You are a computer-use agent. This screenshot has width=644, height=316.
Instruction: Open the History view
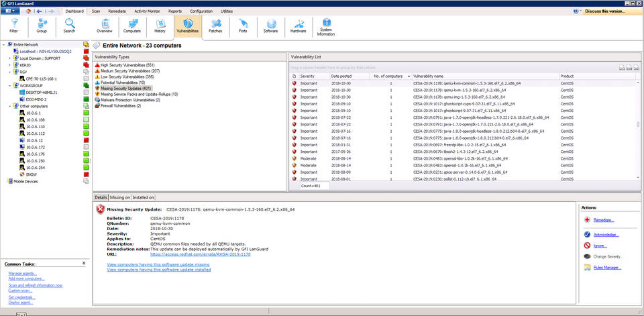point(160,25)
